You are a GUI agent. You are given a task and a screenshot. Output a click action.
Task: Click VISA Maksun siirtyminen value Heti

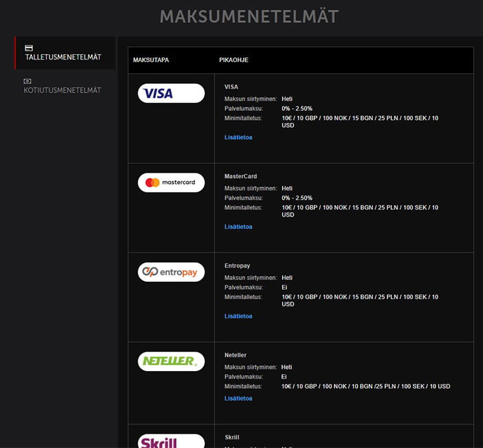click(287, 99)
